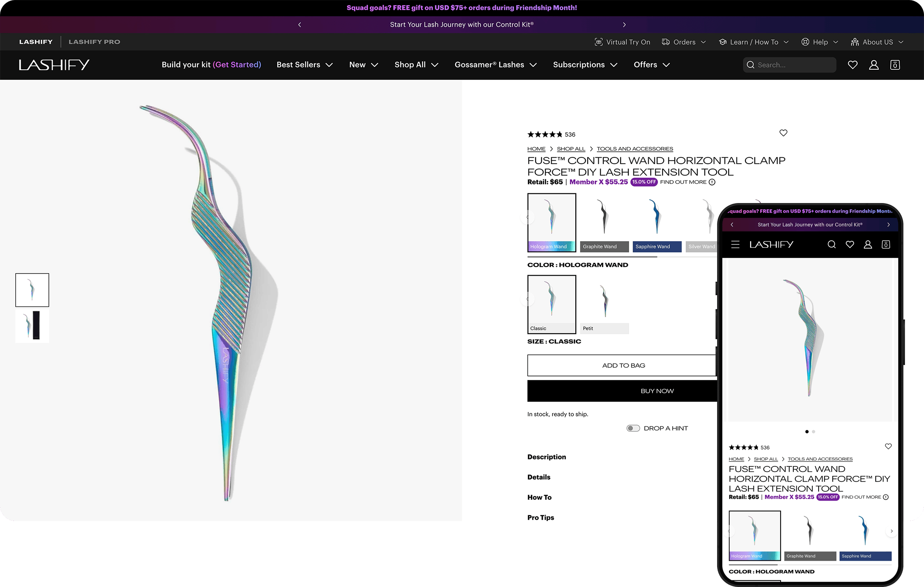Tap the previous banner arrow in phone mockup

(x=732, y=225)
